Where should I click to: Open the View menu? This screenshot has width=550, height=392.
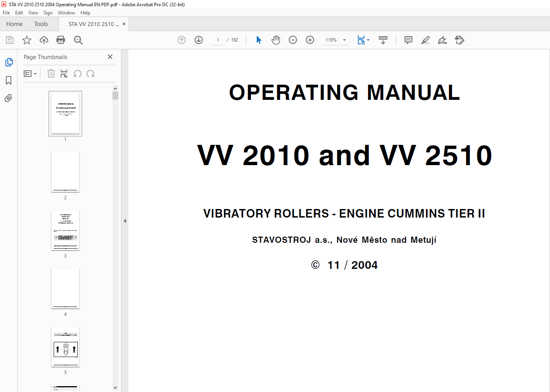click(x=33, y=13)
